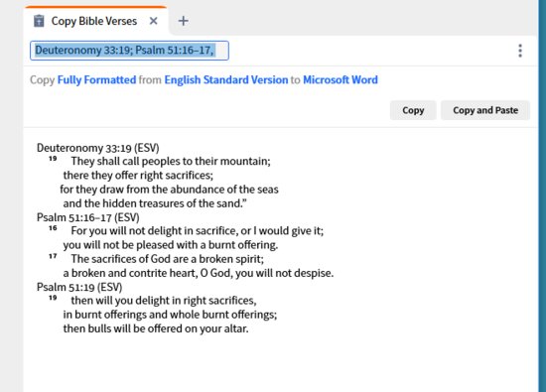Open a new tab with plus icon
This screenshot has width=546, height=392.
[x=184, y=21]
